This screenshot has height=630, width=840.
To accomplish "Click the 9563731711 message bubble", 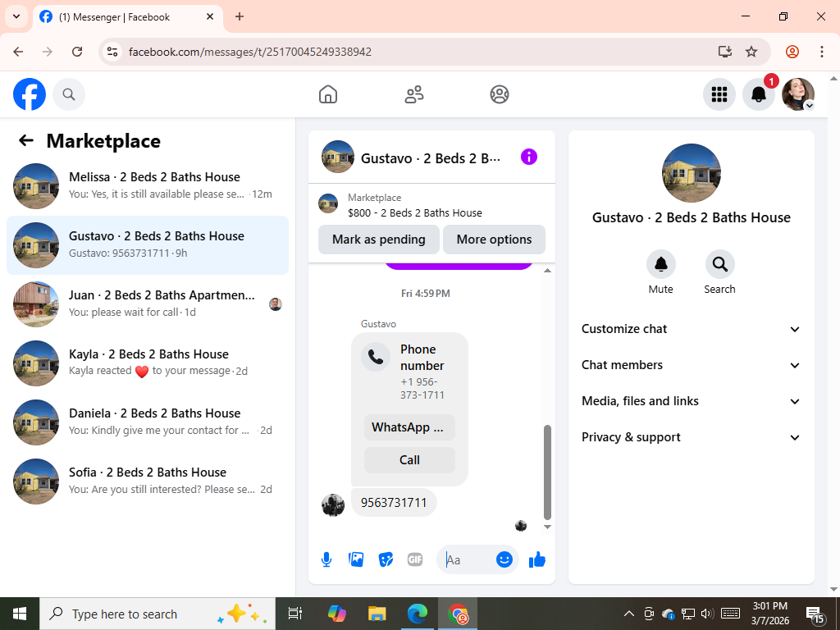I will pos(394,503).
